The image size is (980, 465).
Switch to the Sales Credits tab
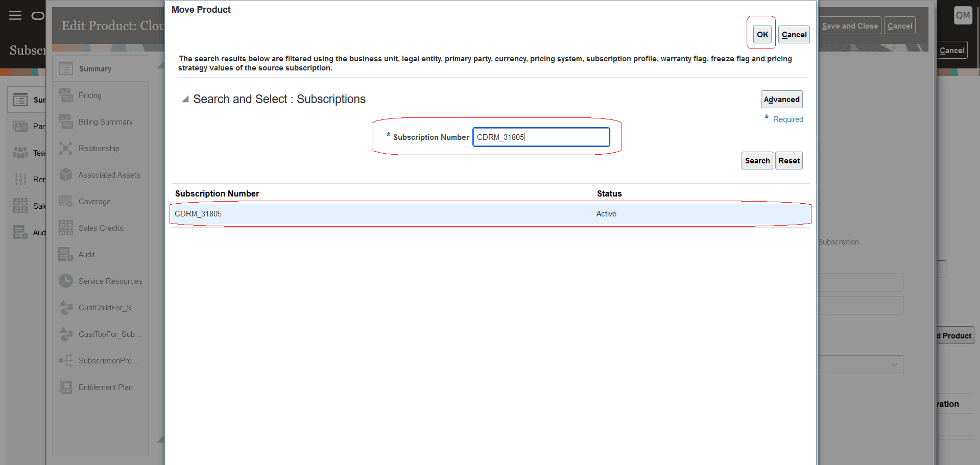(x=101, y=228)
